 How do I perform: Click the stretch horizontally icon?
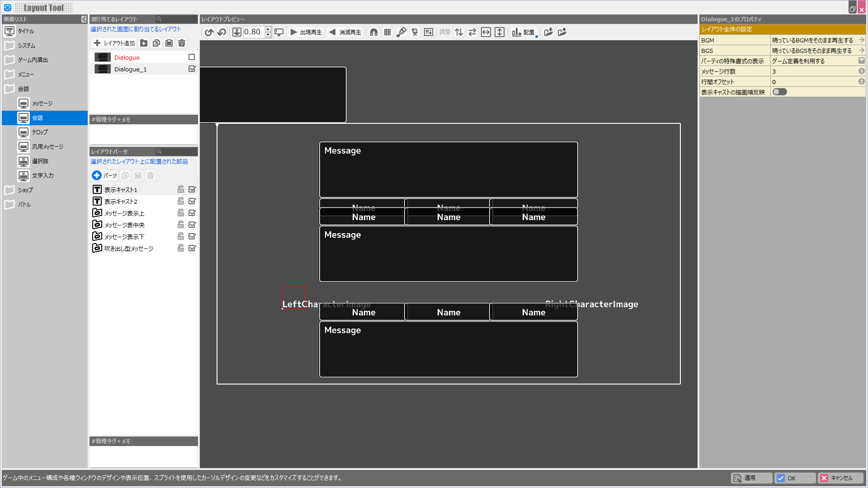[x=486, y=32]
